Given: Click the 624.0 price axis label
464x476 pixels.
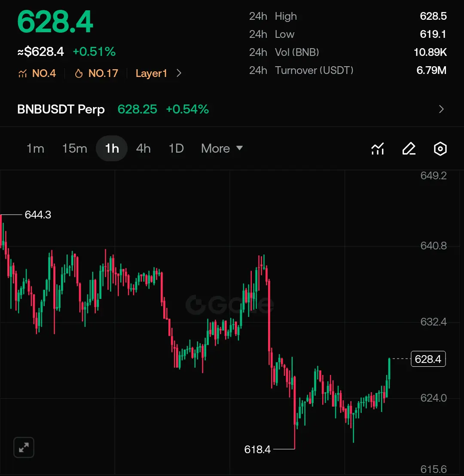Looking at the screenshot, I should point(433,398).
